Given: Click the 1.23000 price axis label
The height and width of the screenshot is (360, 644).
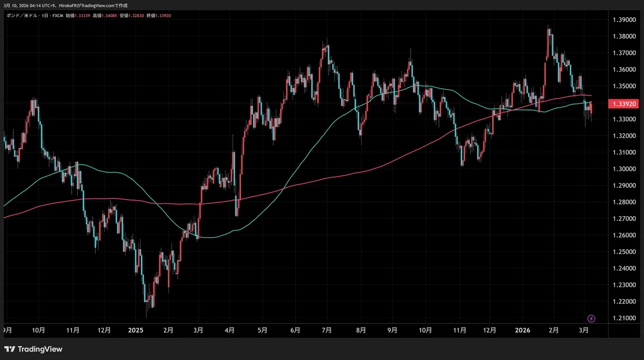Looking at the screenshot, I should [623, 285].
